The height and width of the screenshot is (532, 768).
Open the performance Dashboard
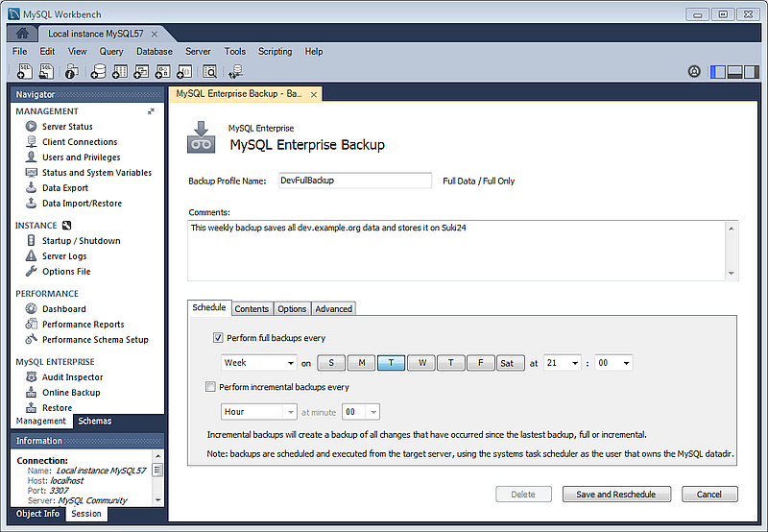click(63, 308)
